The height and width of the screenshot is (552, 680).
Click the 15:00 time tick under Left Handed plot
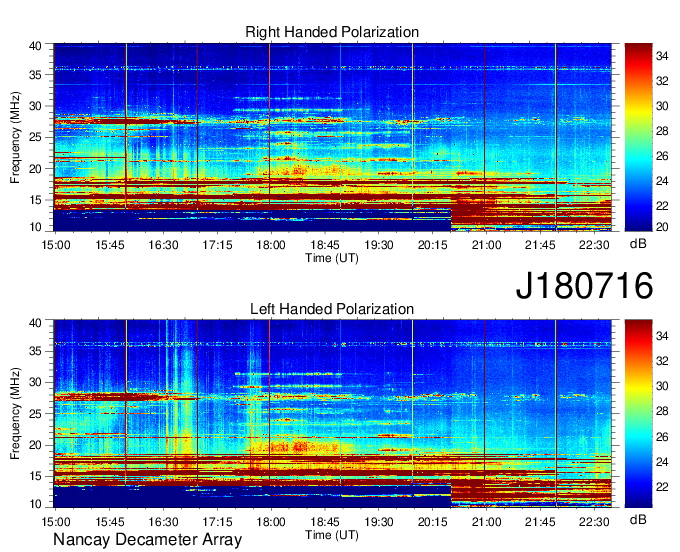56,521
